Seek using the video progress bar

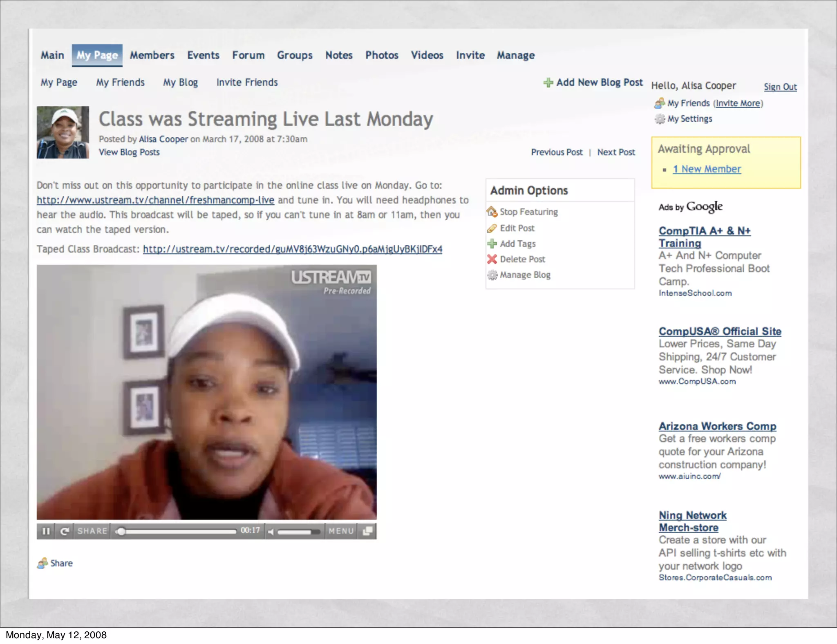pos(176,531)
